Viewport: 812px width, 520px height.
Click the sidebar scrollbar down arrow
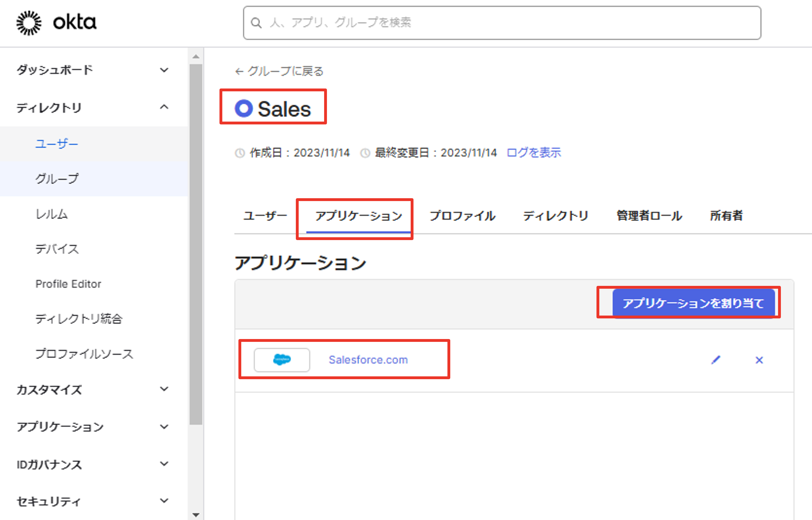196,515
